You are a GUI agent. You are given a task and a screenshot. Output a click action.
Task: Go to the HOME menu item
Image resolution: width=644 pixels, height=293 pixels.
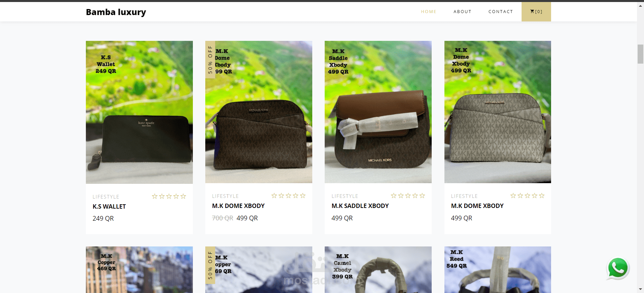(429, 12)
